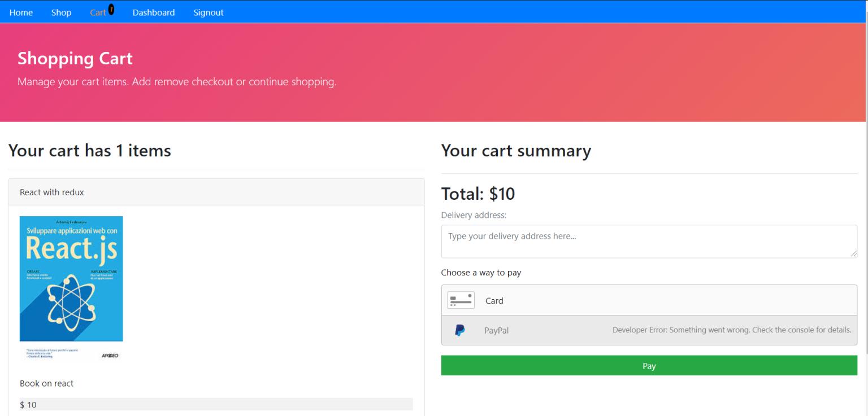Click the "React with redux" product title
The height and width of the screenshot is (416, 868).
coord(52,192)
